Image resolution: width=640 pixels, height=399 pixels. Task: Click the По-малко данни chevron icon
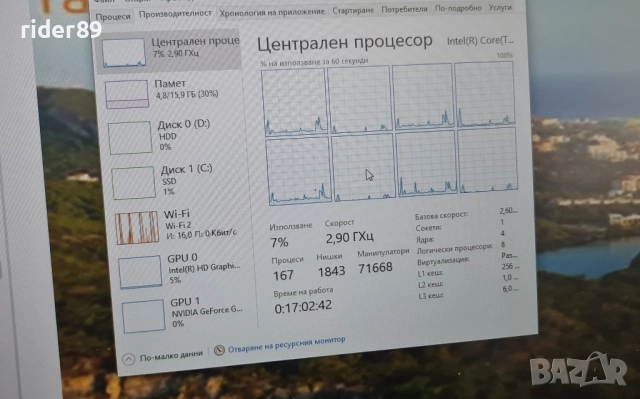(129, 359)
